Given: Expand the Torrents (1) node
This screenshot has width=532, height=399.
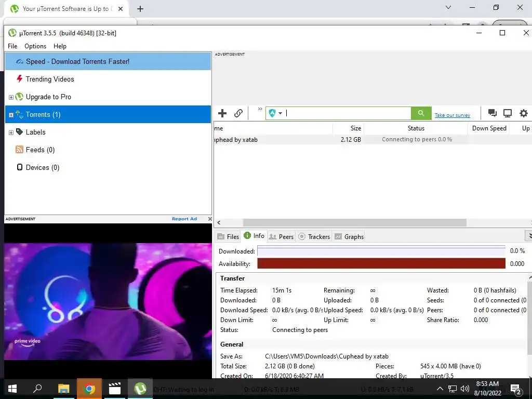Looking at the screenshot, I should click(11, 115).
